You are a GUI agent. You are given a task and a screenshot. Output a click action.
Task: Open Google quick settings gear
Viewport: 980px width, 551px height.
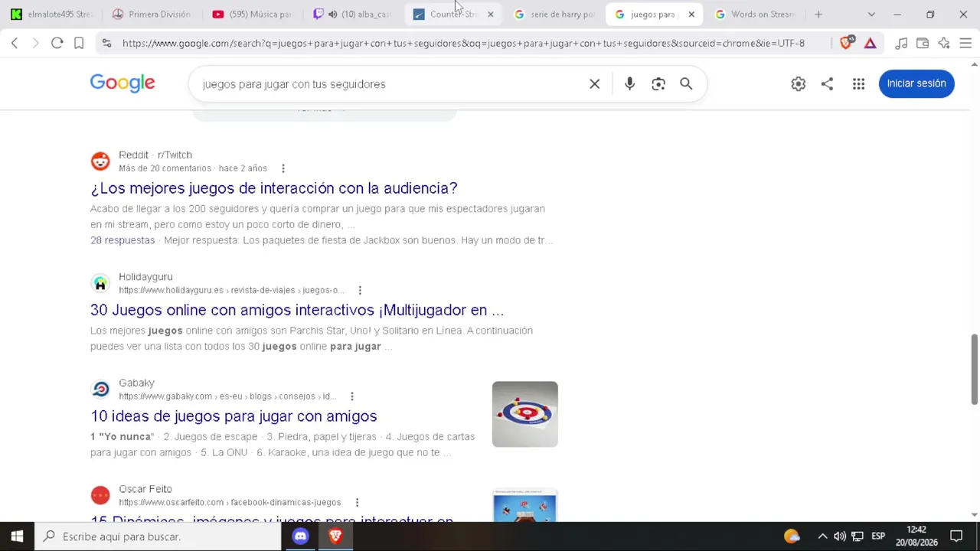tap(799, 84)
